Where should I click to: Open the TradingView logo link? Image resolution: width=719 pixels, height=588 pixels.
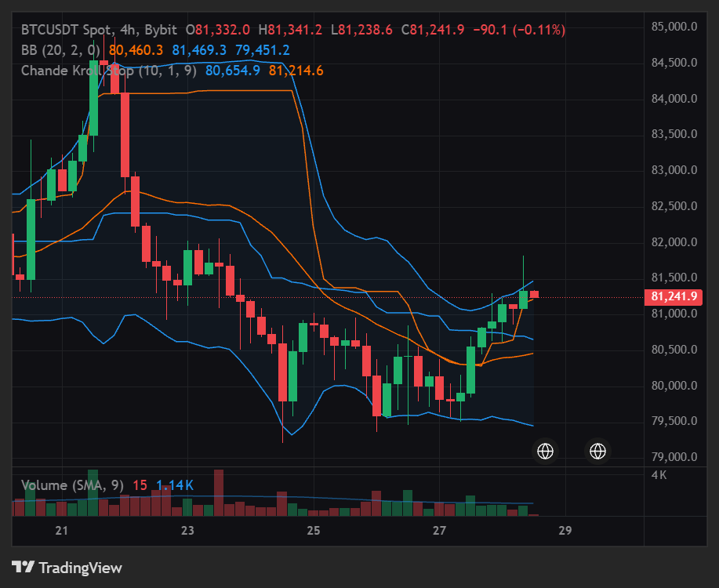point(67,568)
